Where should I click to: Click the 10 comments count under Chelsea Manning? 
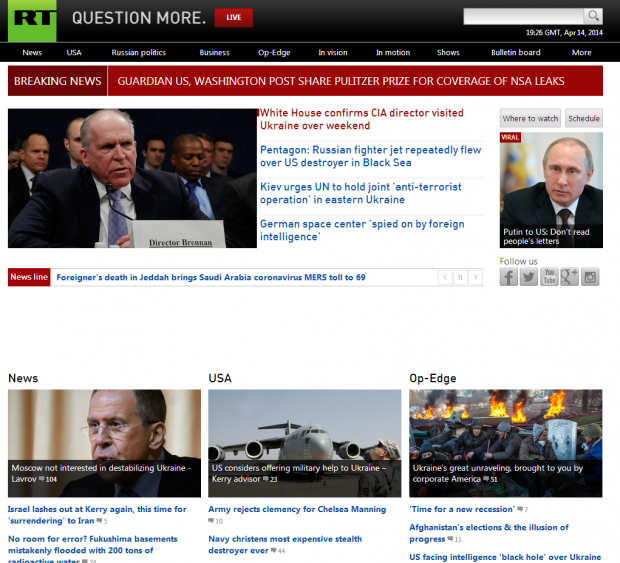216,521
